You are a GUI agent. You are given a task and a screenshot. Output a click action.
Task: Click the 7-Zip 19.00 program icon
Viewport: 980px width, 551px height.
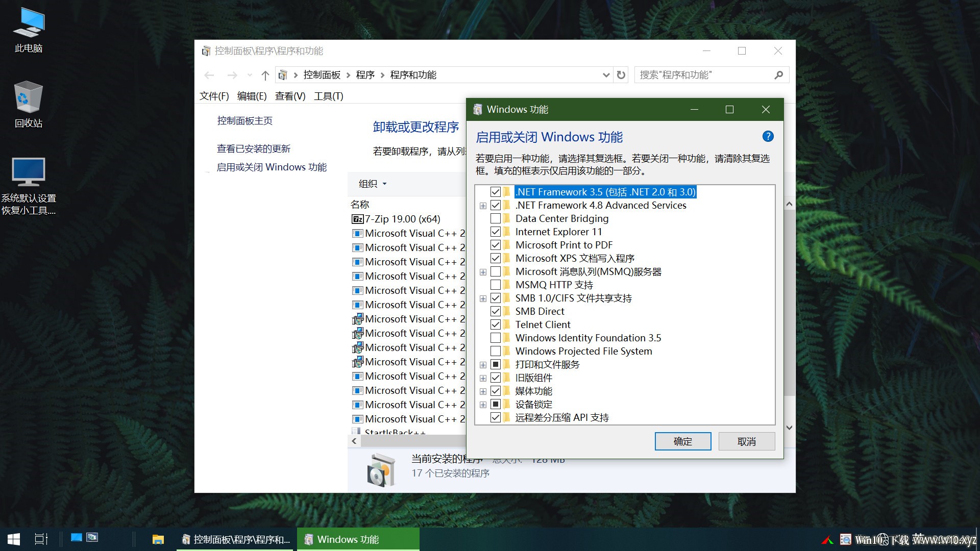click(x=357, y=219)
